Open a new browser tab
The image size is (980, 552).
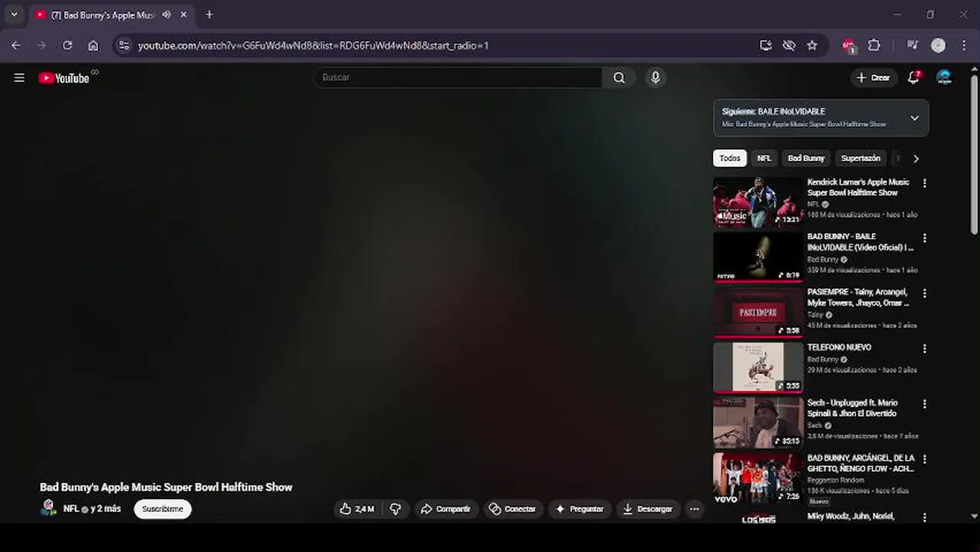[x=209, y=15]
